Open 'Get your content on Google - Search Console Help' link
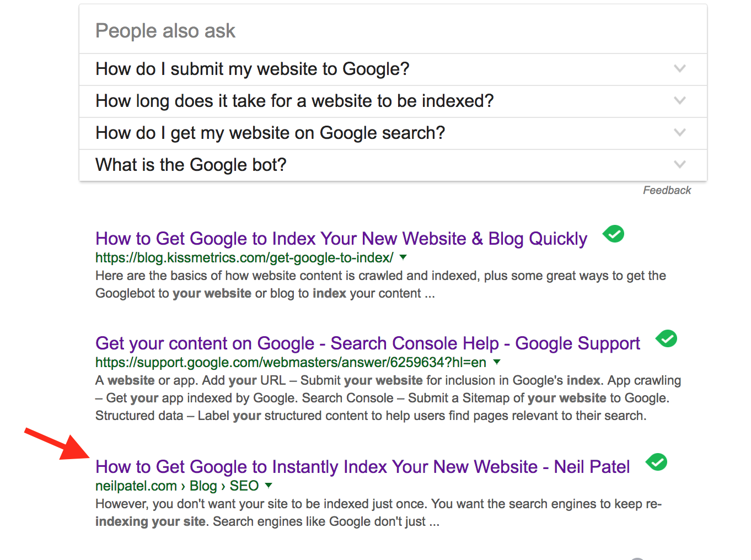Viewport: 751px width, 560px height. tap(368, 343)
